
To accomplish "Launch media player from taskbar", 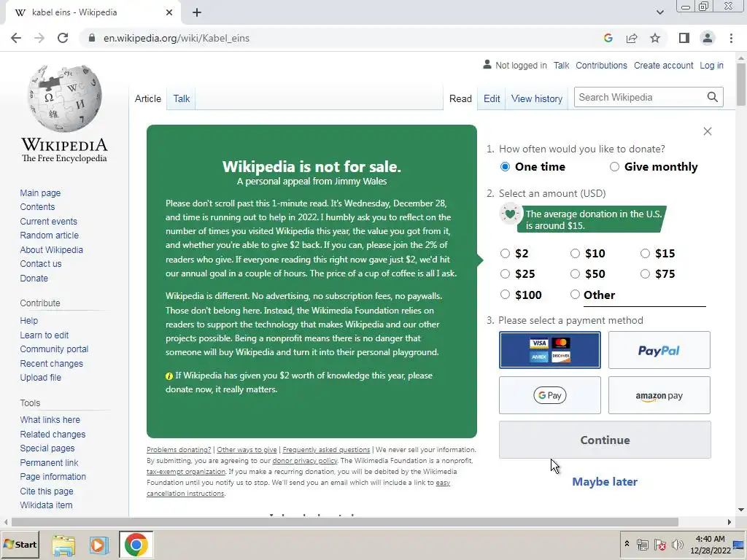I will [x=99, y=545].
